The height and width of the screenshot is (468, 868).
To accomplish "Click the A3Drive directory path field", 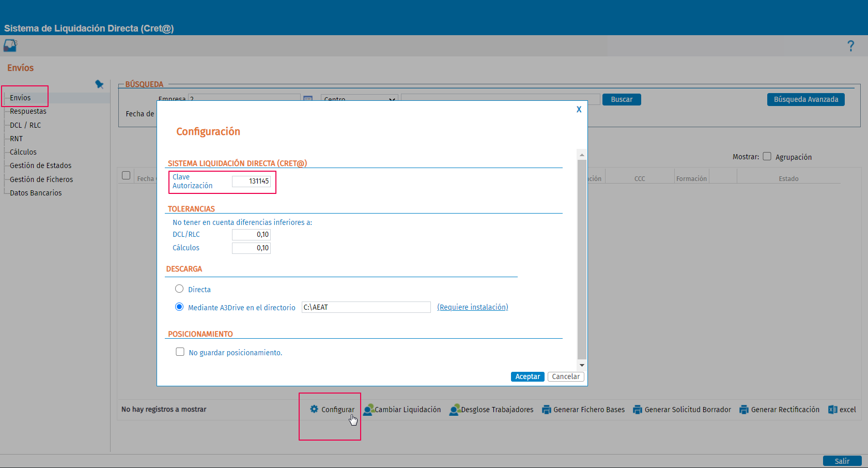I will [x=366, y=307].
